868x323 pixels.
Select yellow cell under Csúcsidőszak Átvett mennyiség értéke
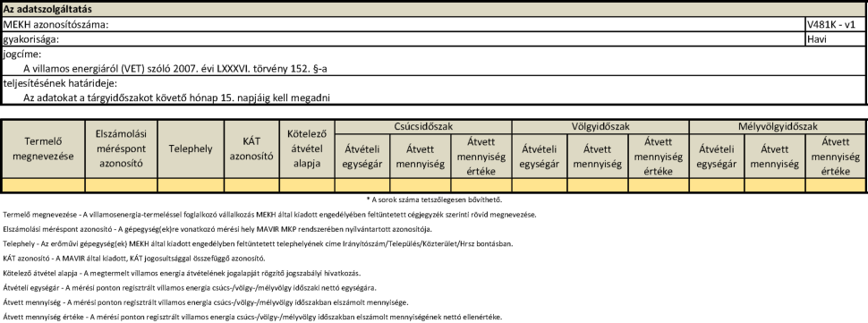481,185
